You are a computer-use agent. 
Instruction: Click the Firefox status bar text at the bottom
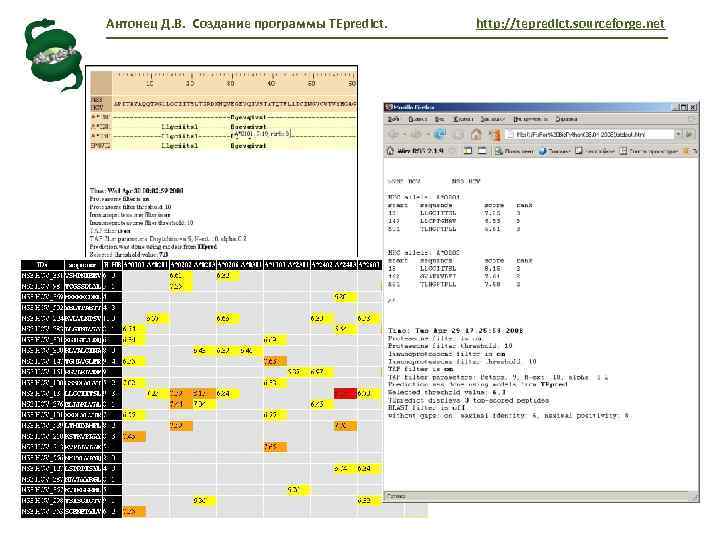point(396,496)
